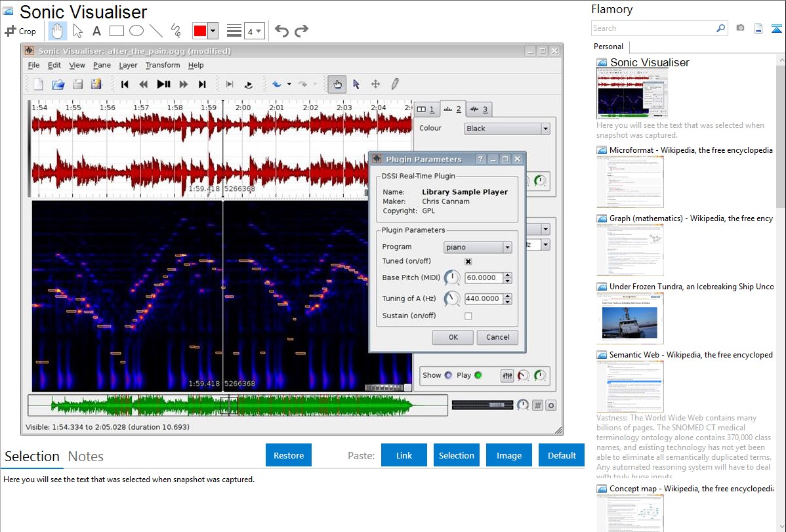786x532 pixels.
Task: Click the Base Pitch (MIDI) dial
Action: pyautogui.click(x=451, y=277)
